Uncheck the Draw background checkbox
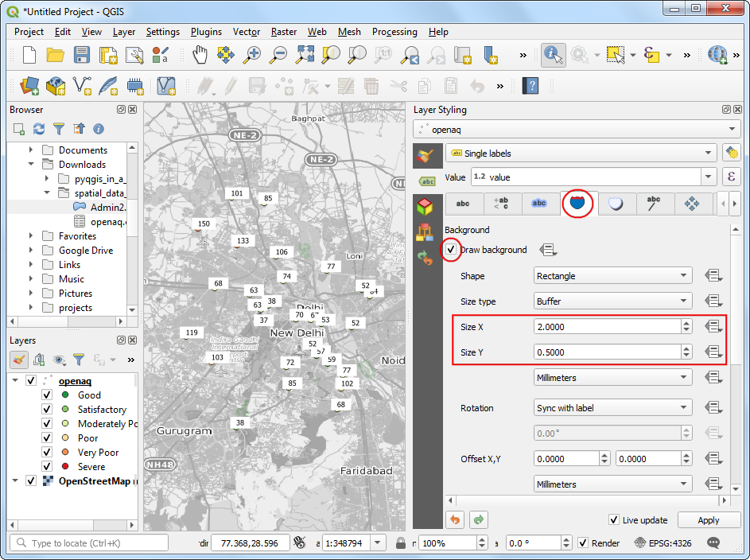The width and height of the screenshot is (750, 560). tap(451, 250)
